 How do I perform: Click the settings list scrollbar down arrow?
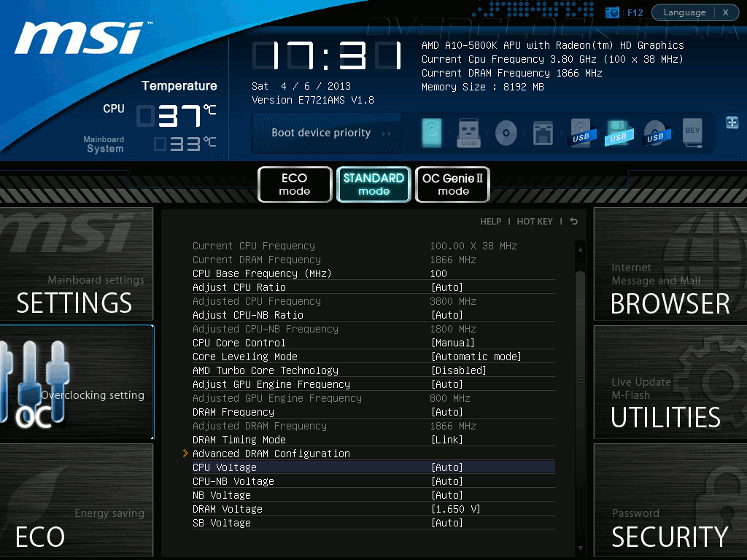pyautogui.click(x=580, y=548)
